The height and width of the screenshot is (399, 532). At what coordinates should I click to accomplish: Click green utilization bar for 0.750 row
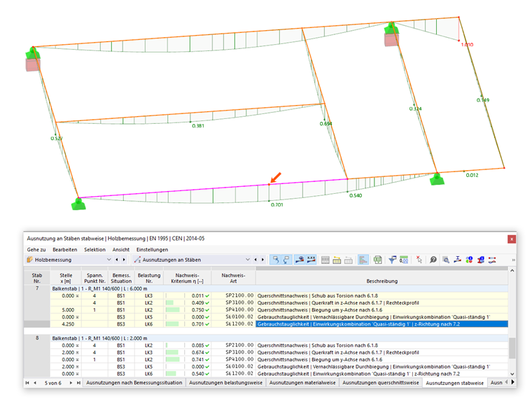pyautogui.click(x=171, y=309)
